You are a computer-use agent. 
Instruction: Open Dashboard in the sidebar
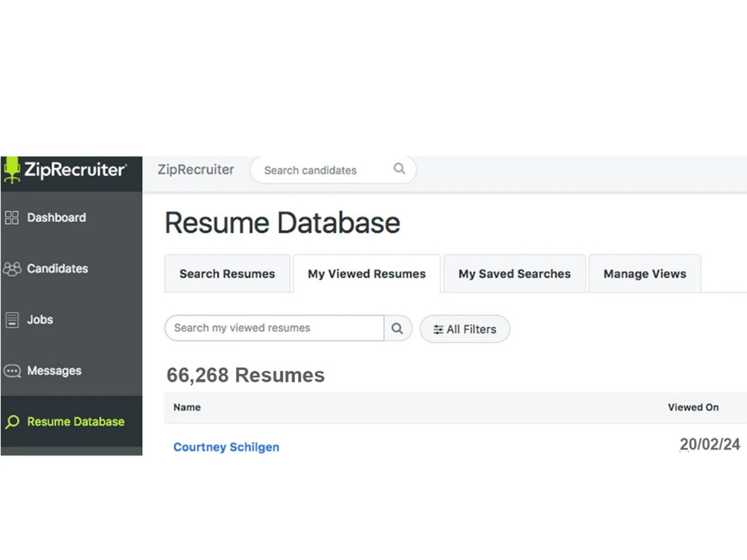pyautogui.click(x=72, y=217)
